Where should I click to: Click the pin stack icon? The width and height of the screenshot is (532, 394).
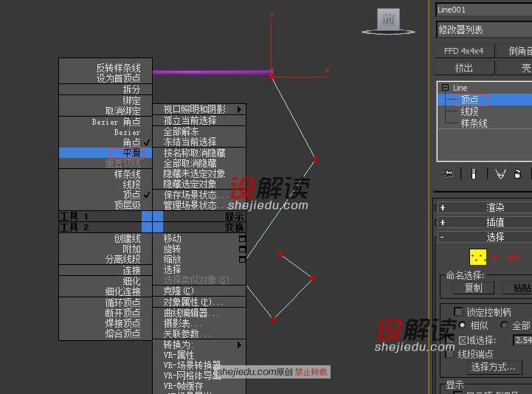(x=448, y=173)
